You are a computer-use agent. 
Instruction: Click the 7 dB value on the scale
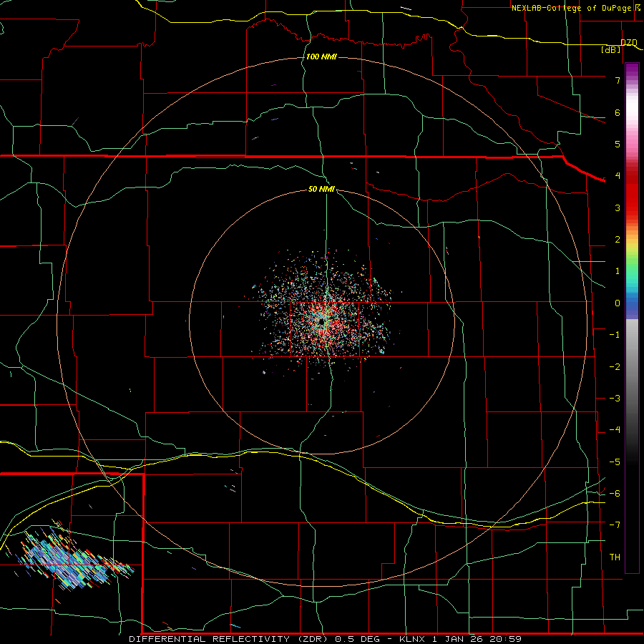point(618,80)
